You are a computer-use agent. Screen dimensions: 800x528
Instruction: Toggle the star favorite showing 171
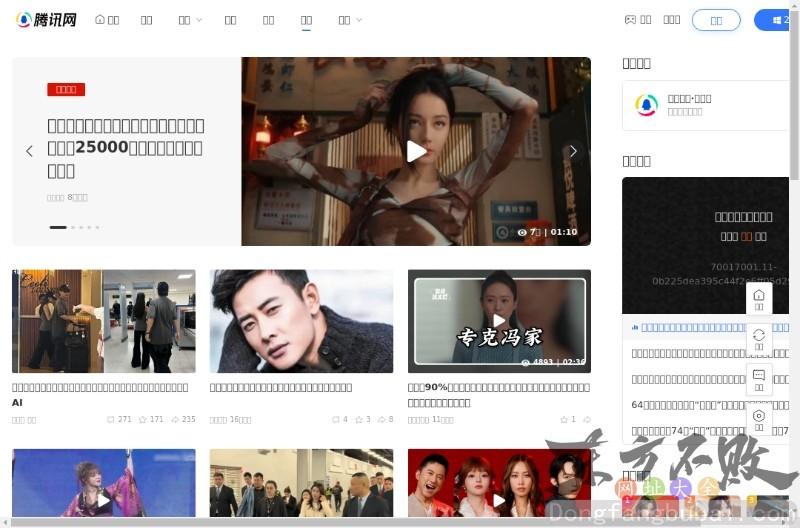[x=143, y=420]
